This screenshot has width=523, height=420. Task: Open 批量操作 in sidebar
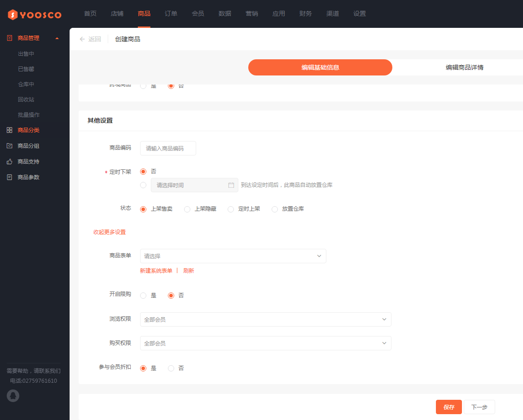pyautogui.click(x=29, y=115)
